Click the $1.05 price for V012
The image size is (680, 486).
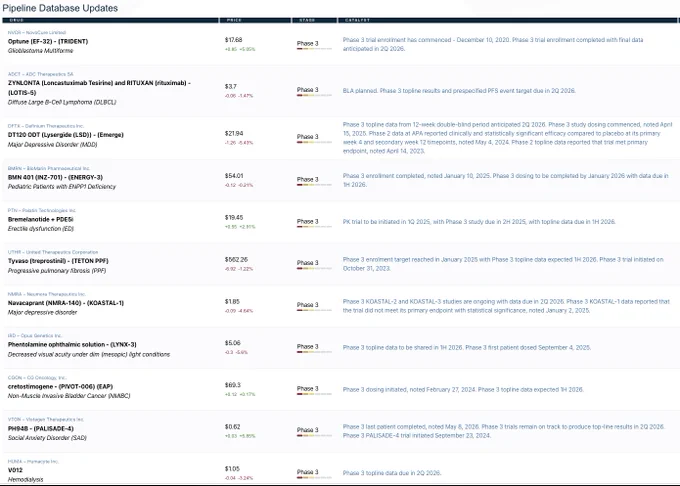[x=232, y=469]
